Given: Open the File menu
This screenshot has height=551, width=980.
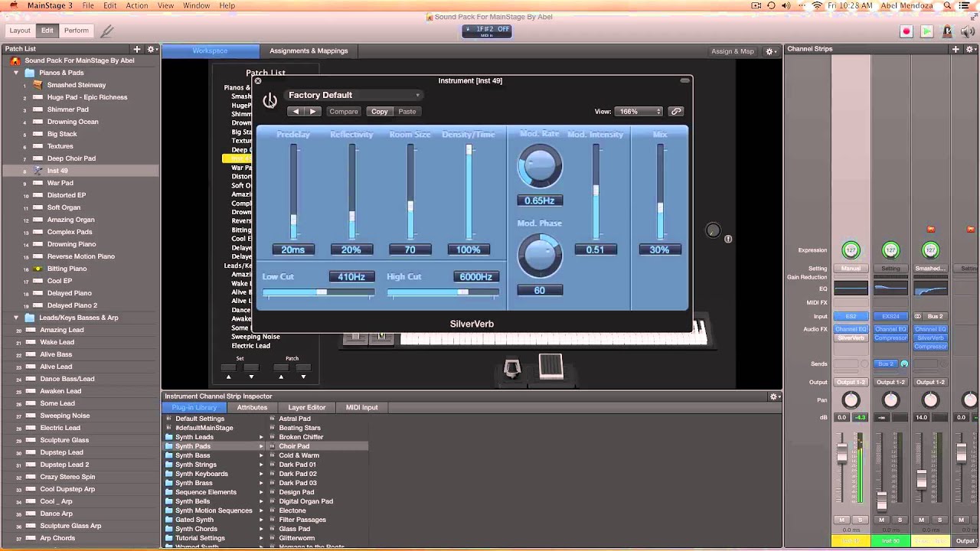Looking at the screenshot, I should [x=88, y=5].
